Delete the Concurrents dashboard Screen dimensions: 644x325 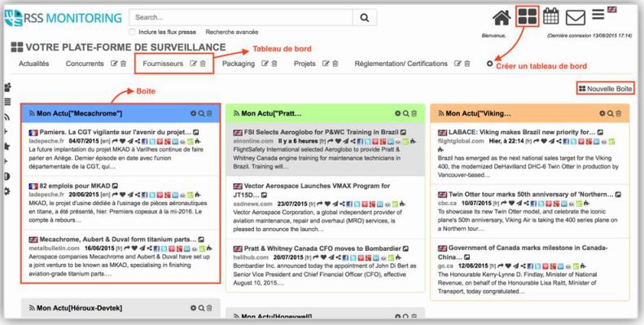(x=123, y=64)
